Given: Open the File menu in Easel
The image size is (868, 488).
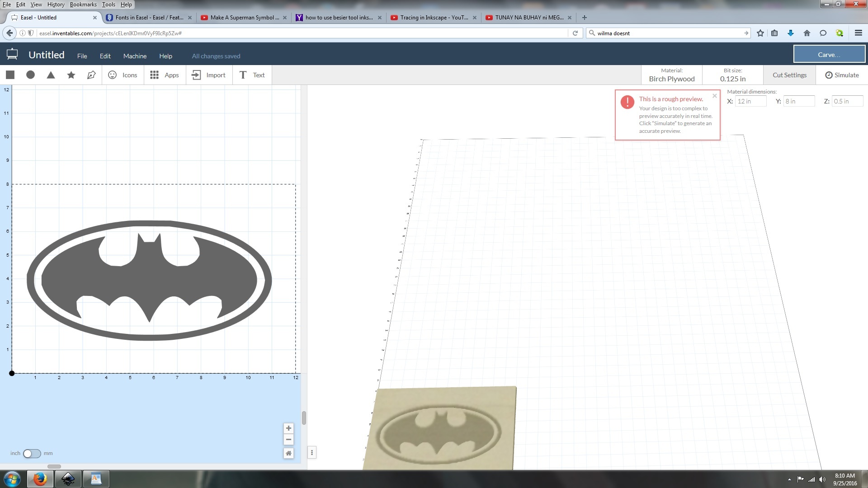Looking at the screenshot, I should coord(82,56).
